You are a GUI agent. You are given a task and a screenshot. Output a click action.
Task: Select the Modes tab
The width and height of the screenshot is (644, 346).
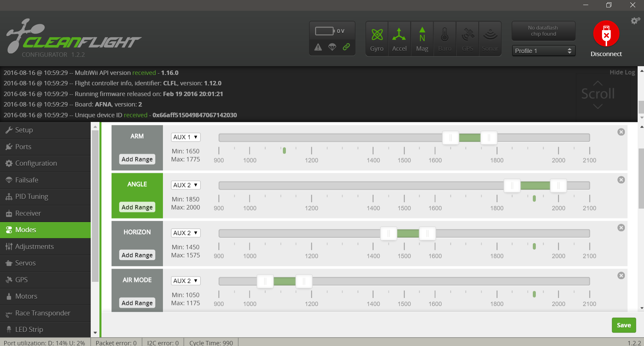point(45,230)
